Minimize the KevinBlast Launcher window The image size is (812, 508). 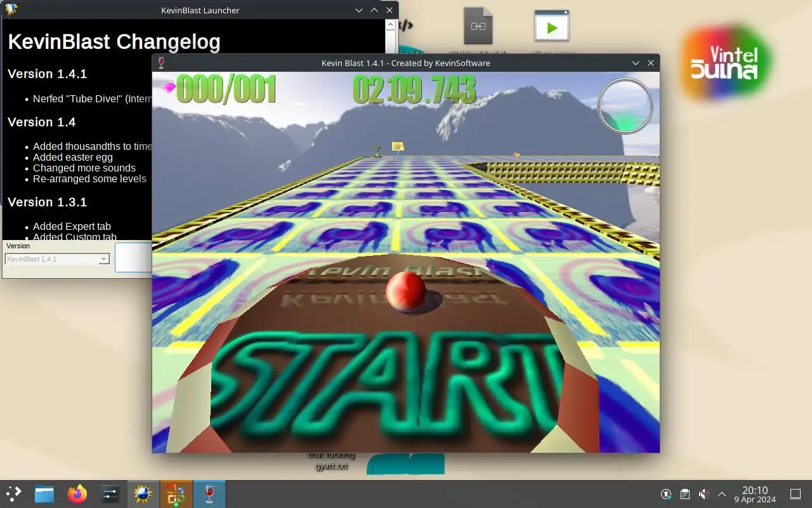click(x=359, y=10)
